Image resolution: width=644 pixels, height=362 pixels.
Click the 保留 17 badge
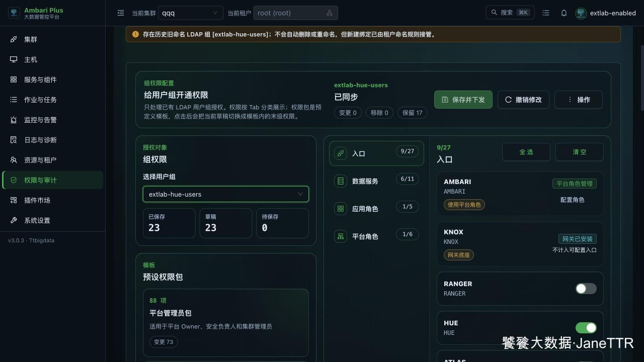(x=413, y=113)
